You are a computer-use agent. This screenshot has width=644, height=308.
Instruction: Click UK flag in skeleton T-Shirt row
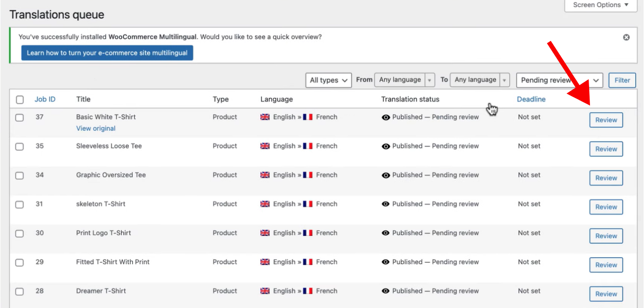coord(265,204)
